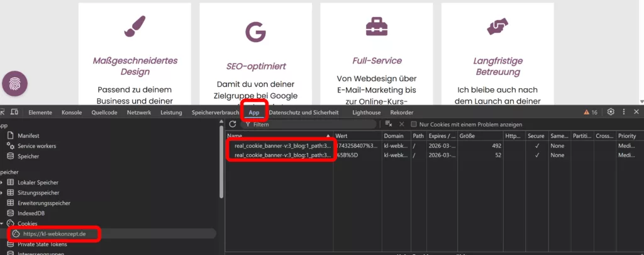The width and height of the screenshot is (644, 255).
Task: Open Datenschutz und Sicherheit tab
Action: tap(304, 112)
